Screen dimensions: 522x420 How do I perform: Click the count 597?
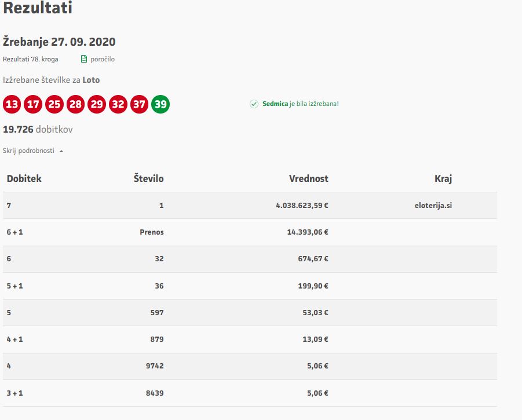coord(157,312)
